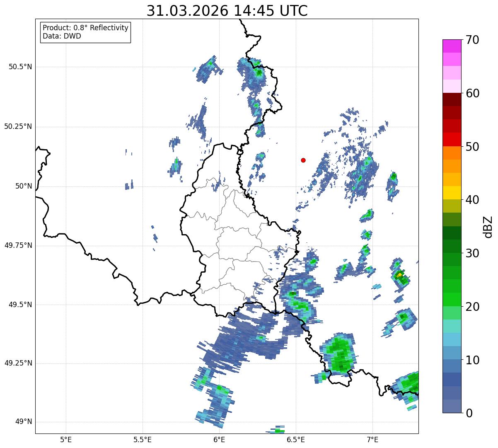Click the large green cell near 6.8°E 49.25°N
Viewport: 498px width, 448px height.
340,353
